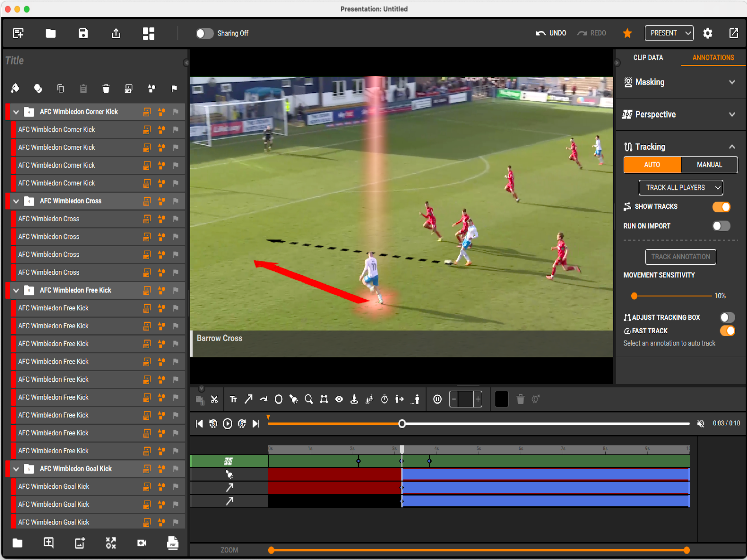
Task: Enable ADJUST TRACKING BOX switch
Action: (x=727, y=317)
